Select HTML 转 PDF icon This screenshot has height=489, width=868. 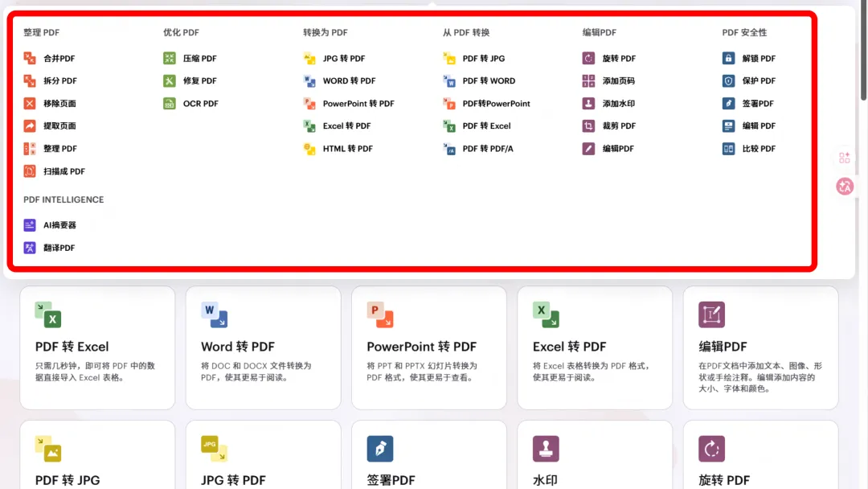[309, 149]
